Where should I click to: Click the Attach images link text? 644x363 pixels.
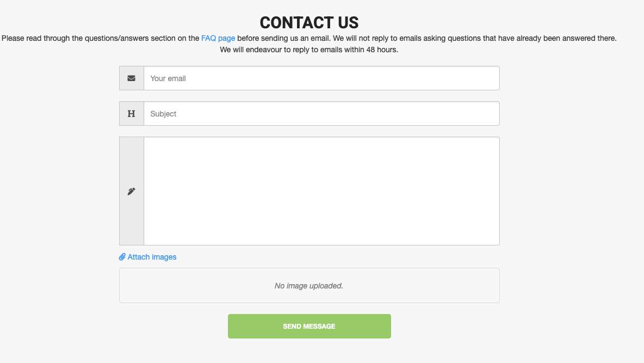pos(152,257)
